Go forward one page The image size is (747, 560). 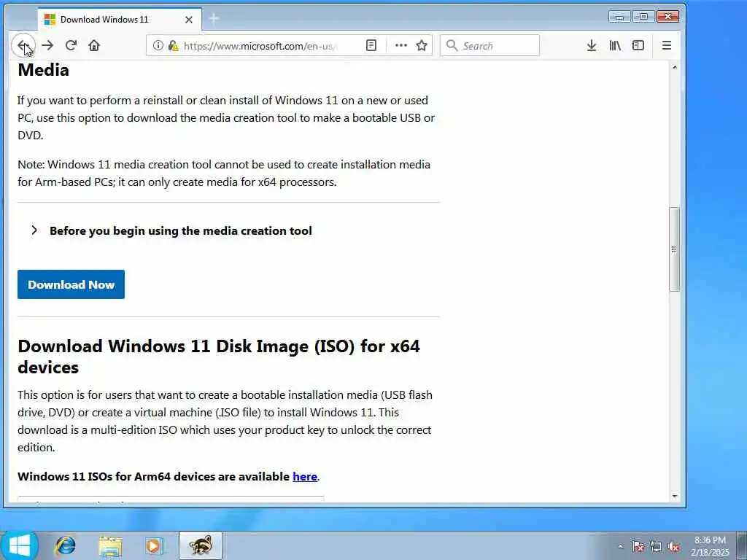tap(47, 45)
